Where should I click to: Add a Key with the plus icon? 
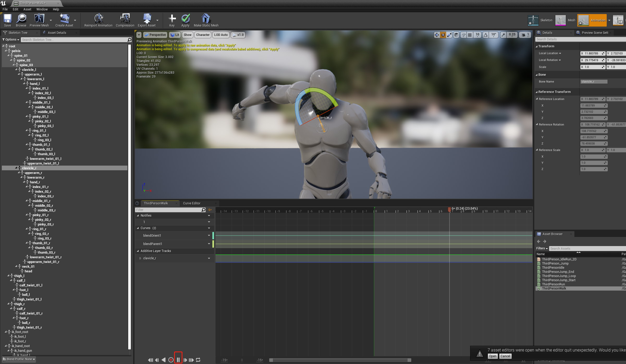[172, 19]
